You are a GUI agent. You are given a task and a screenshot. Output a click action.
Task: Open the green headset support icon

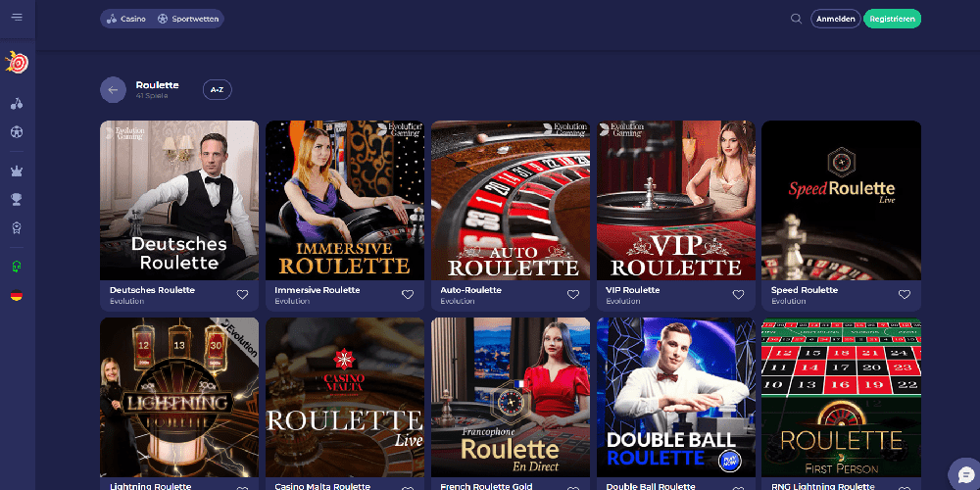[17, 267]
